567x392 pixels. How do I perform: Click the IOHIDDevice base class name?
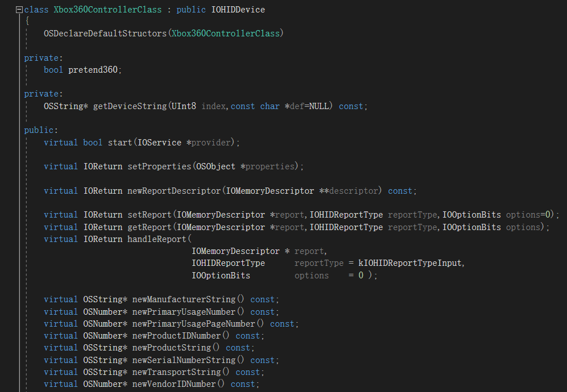click(x=238, y=10)
